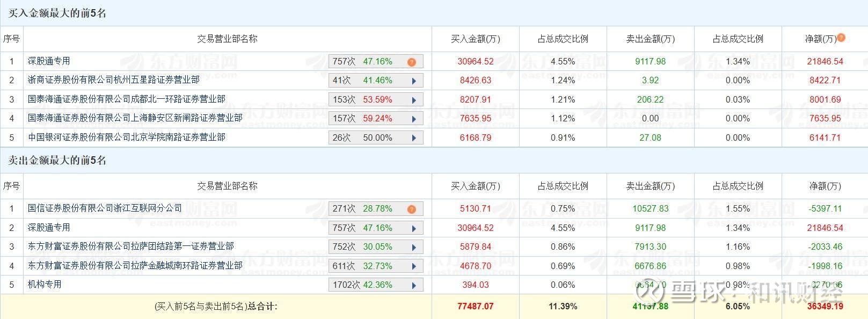
Task: Click orange icon in buy-table 深股通专用 row
Action: click(x=412, y=62)
